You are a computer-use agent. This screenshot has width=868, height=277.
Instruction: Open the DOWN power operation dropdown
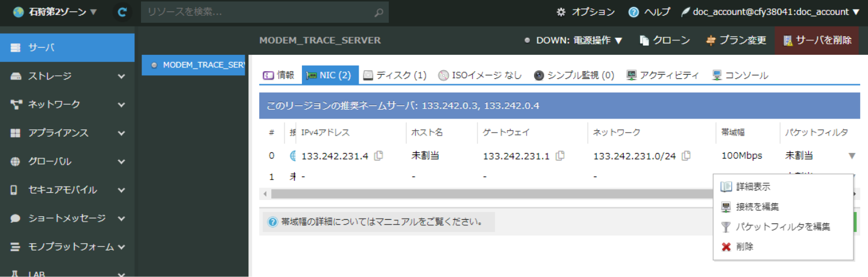coord(574,40)
